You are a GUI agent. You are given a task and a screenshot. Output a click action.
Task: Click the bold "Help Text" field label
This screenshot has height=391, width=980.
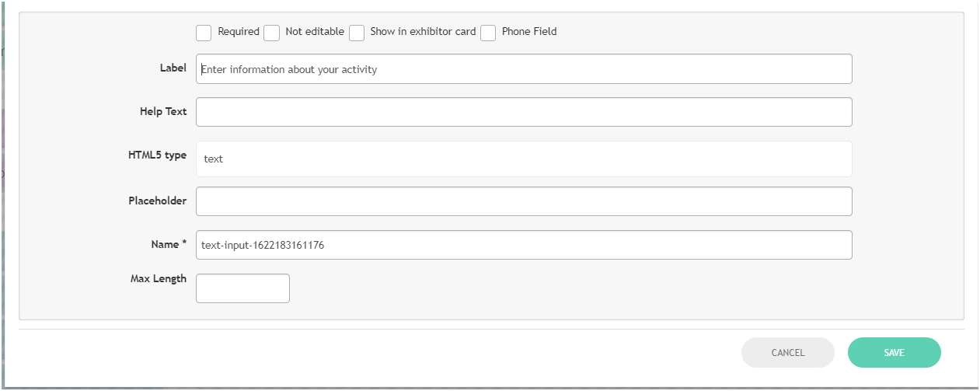pos(163,111)
